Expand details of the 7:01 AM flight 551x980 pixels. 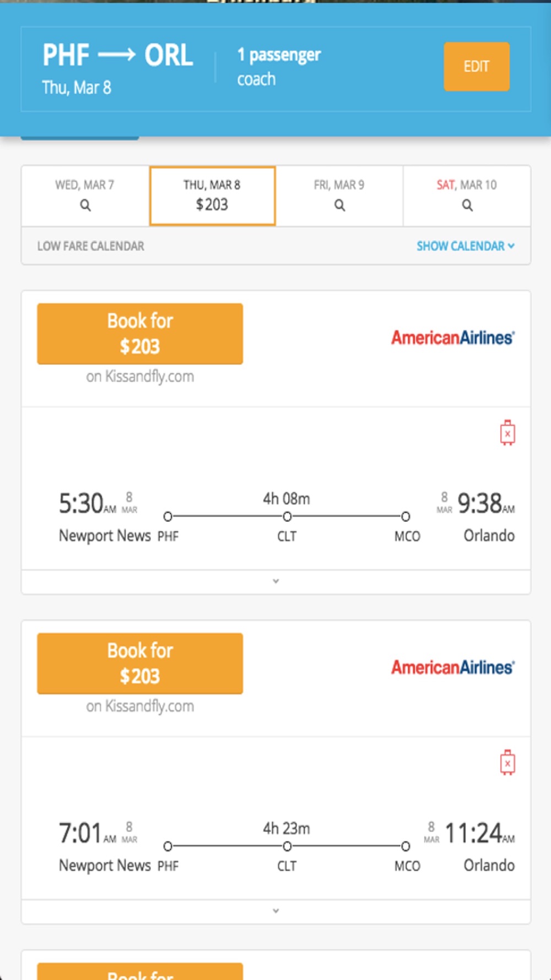point(276,911)
